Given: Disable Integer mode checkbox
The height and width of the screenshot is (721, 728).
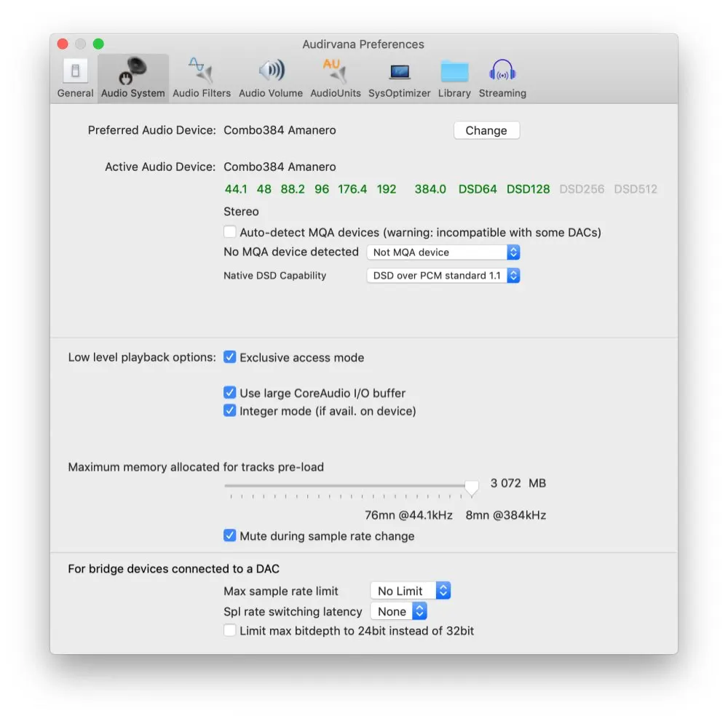Looking at the screenshot, I should [230, 410].
